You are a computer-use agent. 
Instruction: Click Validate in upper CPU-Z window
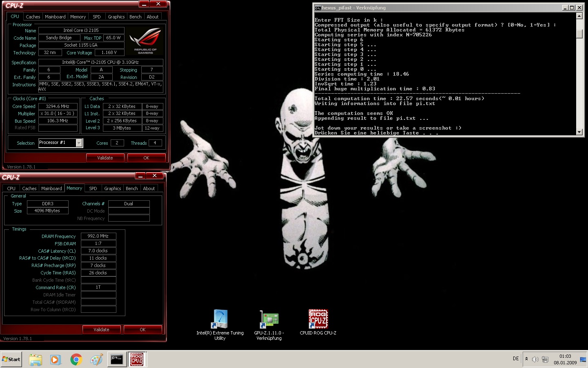pyautogui.click(x=105, y=158)
